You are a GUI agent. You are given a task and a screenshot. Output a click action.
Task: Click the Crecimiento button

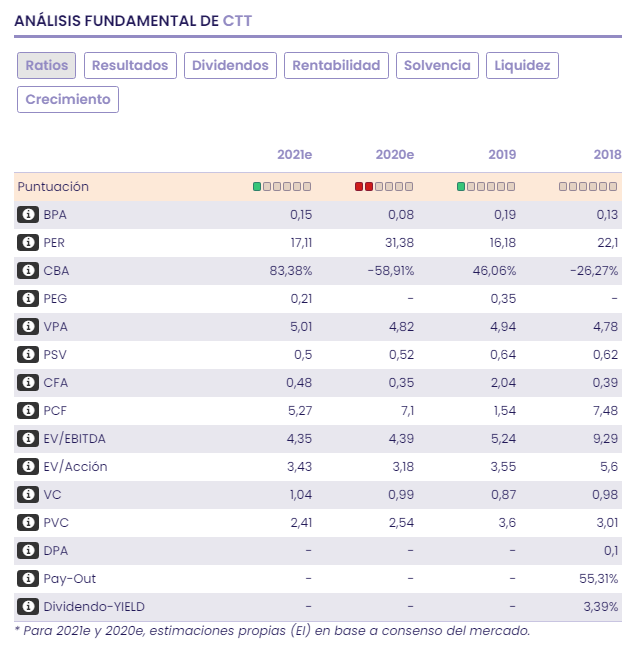click(x=68, y=100)
